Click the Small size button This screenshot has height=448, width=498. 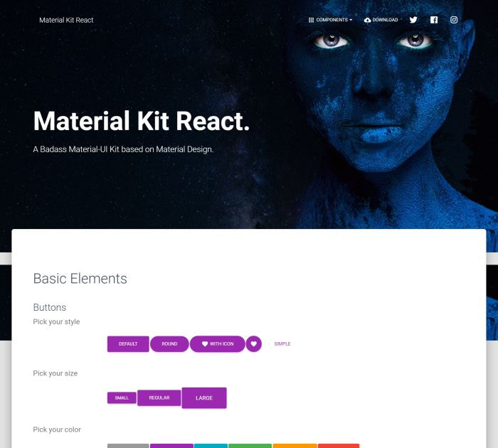122,398
